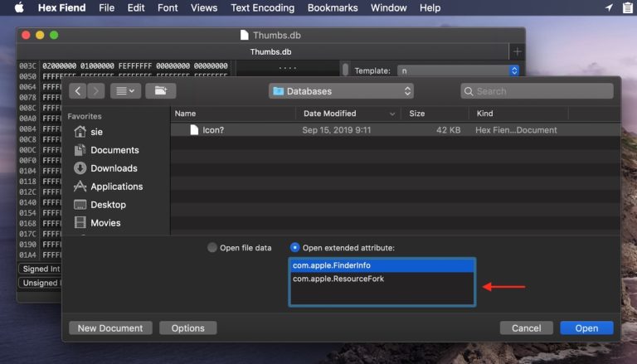The image size is (637, 364).
Task: Select com.apple.ResourceFork attribute in list
Action: tap(338, 279)
